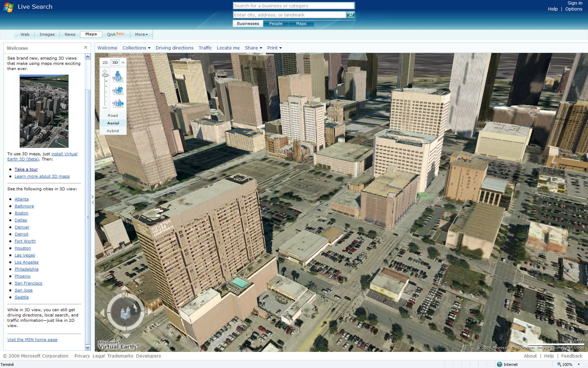Collapse the map control panel chevron
The height and width of the screenshot is (368, 588).
click(x=123, y=62)
